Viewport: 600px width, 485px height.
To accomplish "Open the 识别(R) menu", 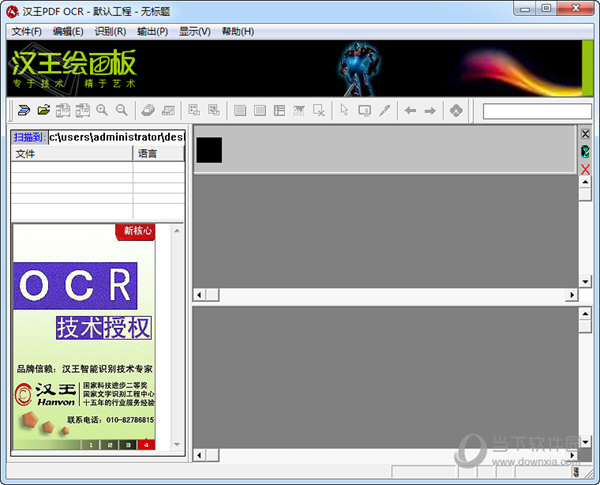I will (x=110, y=31).
